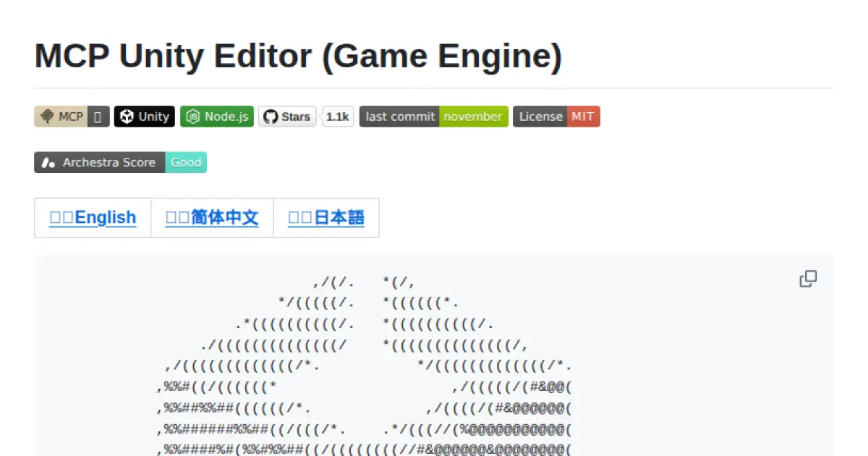The width and height of the screenshot is (868, 456).
Task: Click the 1.1k star count
Action: (x=336, y=116)
